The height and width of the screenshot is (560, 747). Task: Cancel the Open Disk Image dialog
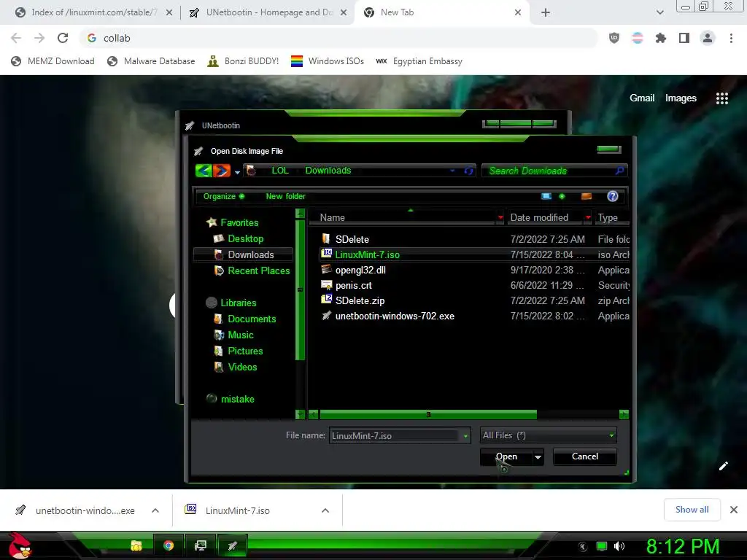(x=584, y=456)
